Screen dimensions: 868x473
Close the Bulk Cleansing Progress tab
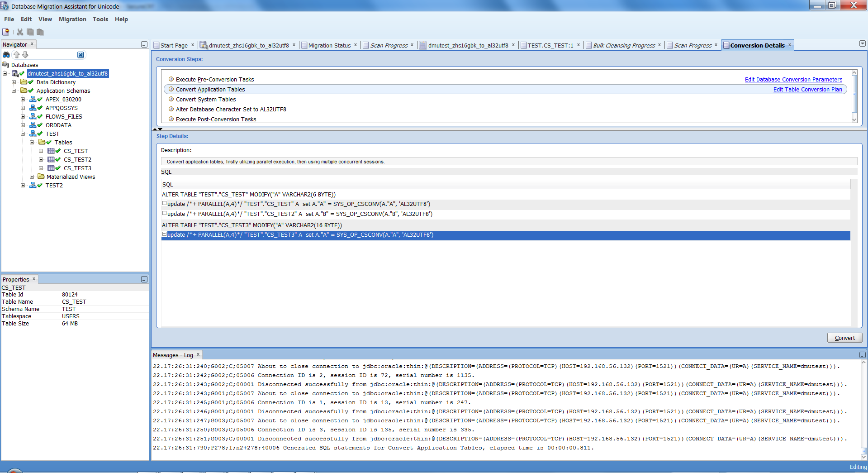click(x=659, y=45)
